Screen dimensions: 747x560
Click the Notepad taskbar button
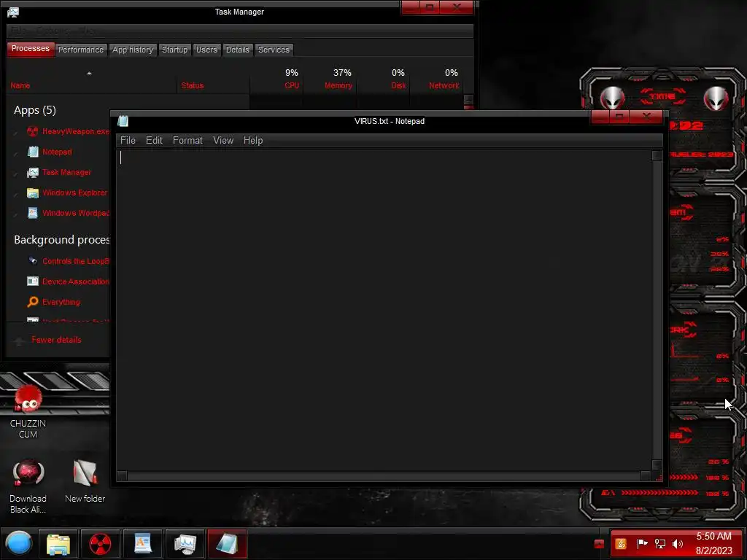(x=227, y=544)
